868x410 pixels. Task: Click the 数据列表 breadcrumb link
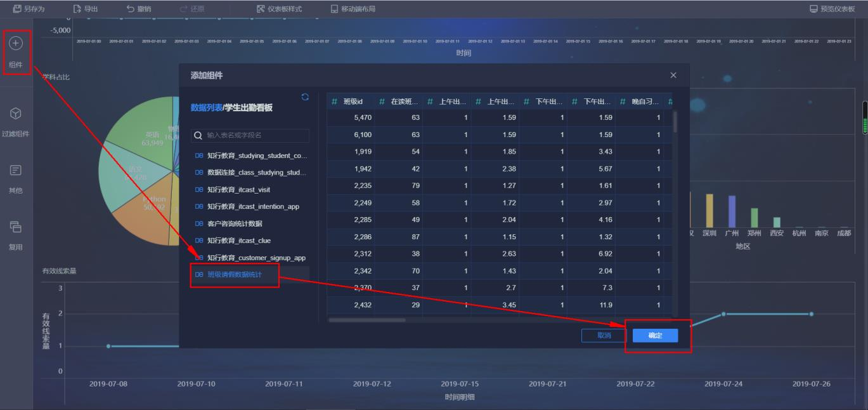[206, 108]
